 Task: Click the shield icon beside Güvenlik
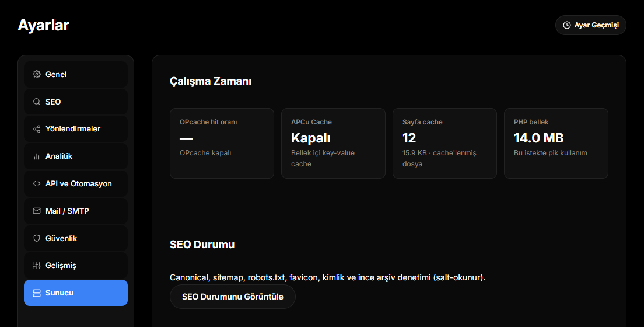coord(37,238)
